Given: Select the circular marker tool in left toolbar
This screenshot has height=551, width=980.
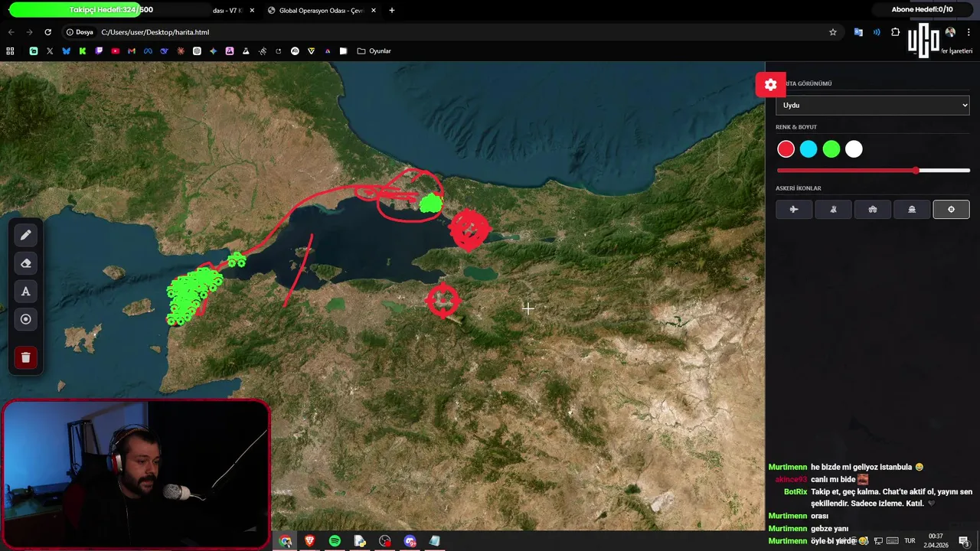Looking at the screenshot, I should tap(25, 319).
